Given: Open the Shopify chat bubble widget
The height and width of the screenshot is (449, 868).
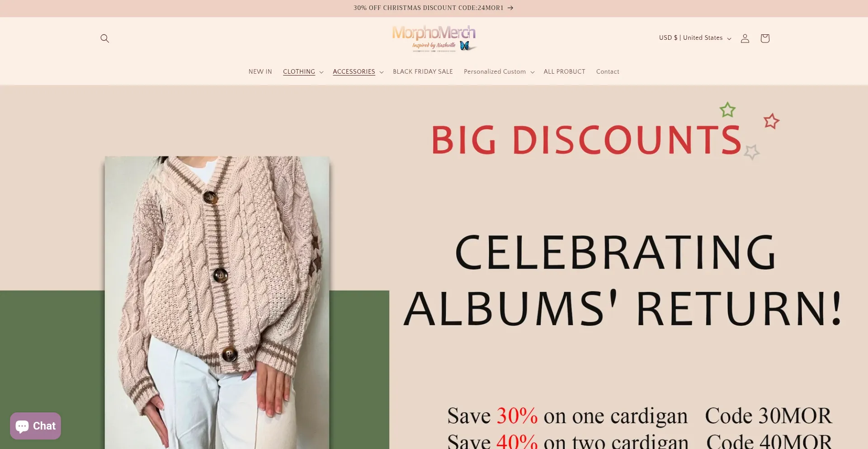Looking at the screenshot, I should [x=35, y=426].
